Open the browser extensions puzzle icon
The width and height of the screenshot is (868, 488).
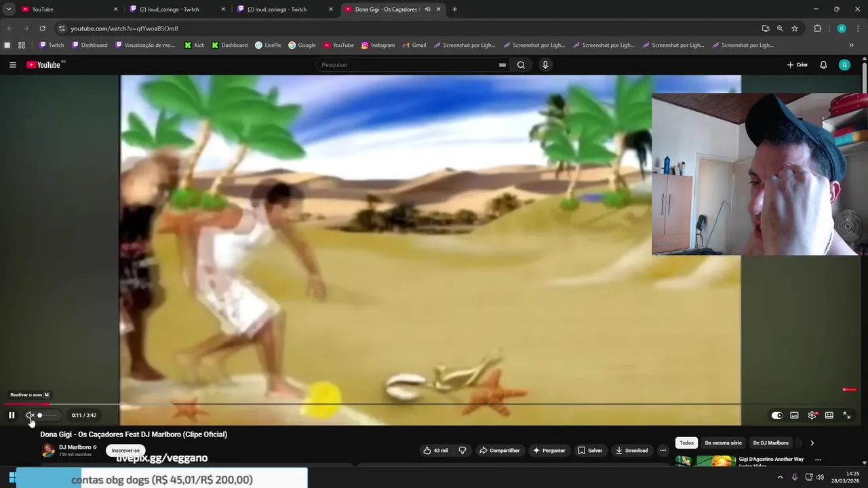[818, 28]
